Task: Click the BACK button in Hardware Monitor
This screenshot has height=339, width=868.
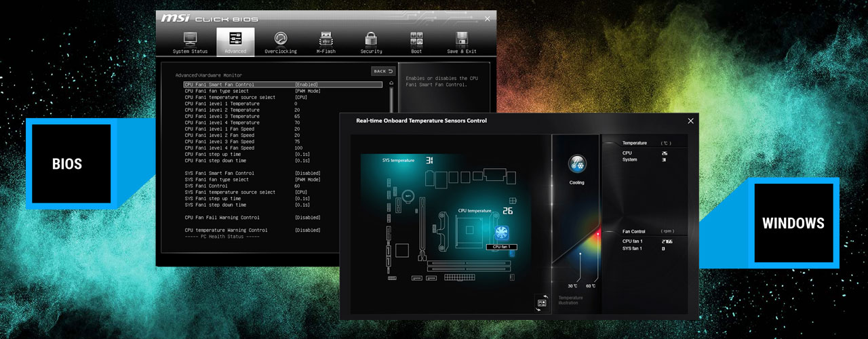Action: tap(382, 71)
